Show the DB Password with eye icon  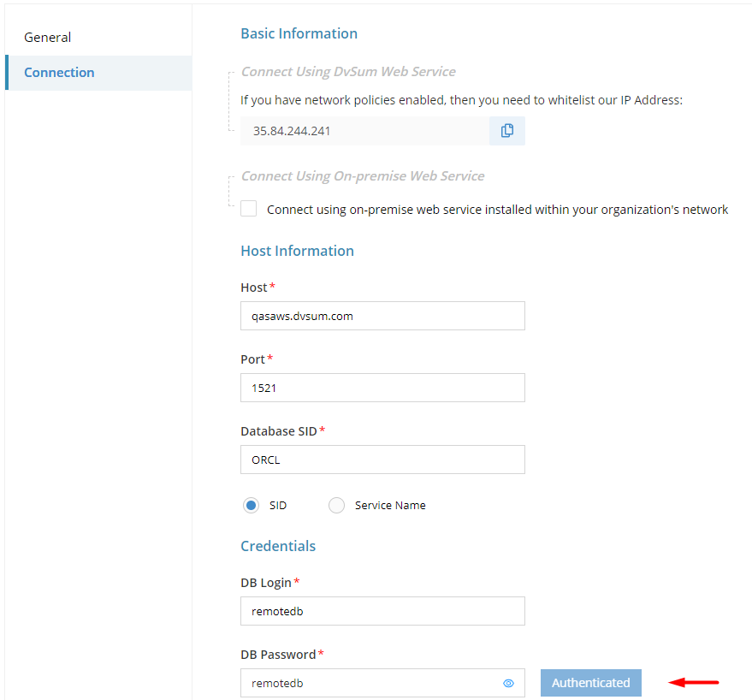coord(508,683)
